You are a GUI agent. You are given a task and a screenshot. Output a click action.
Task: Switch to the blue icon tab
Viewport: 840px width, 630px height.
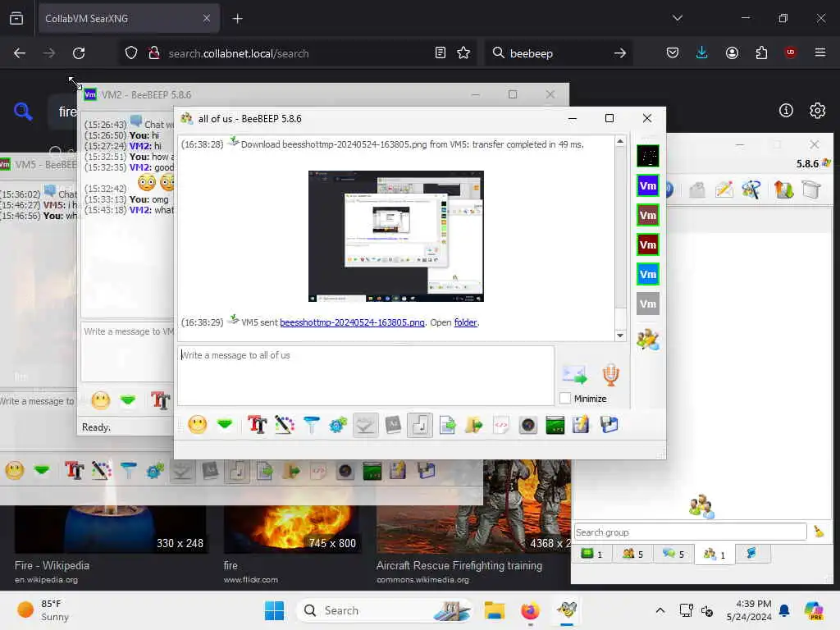(751, 554)
